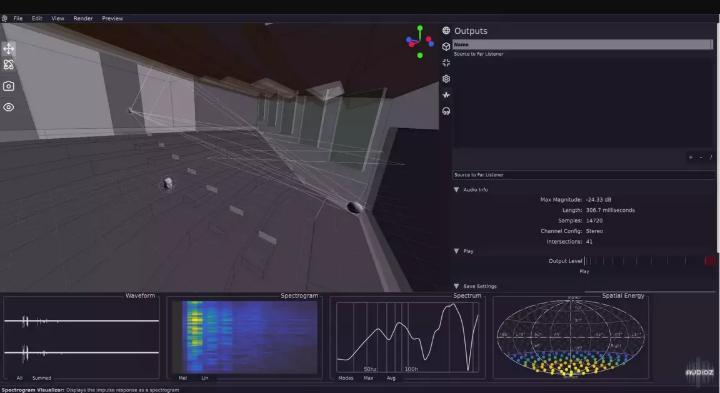Click the slash edit button under outputs list

pyautogui.click(x=711, y=157)
